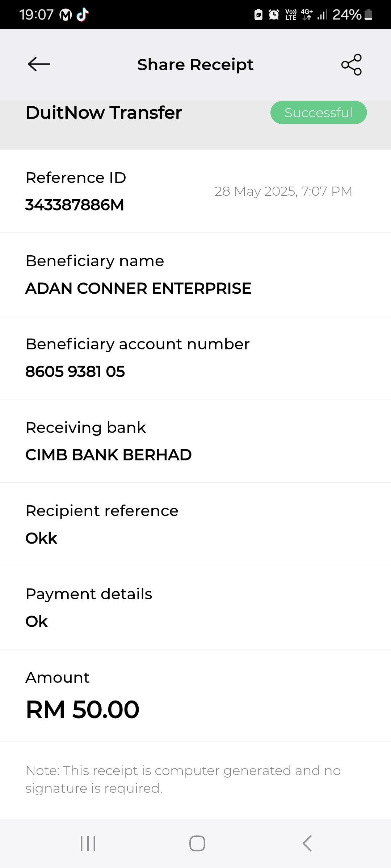The width and height of the screenshot is (391, 868).
Task: Tap the alarm clock status icon
Action: tap(274, 14)
